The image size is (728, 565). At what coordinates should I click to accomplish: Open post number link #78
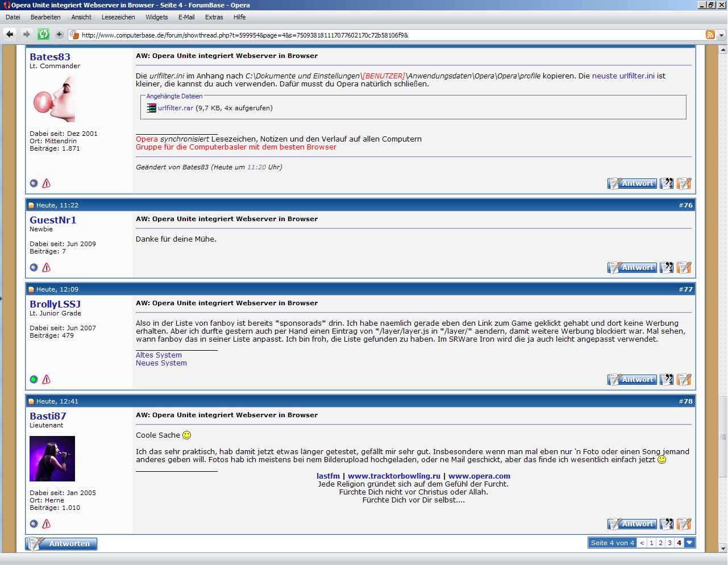click(685, 401)
